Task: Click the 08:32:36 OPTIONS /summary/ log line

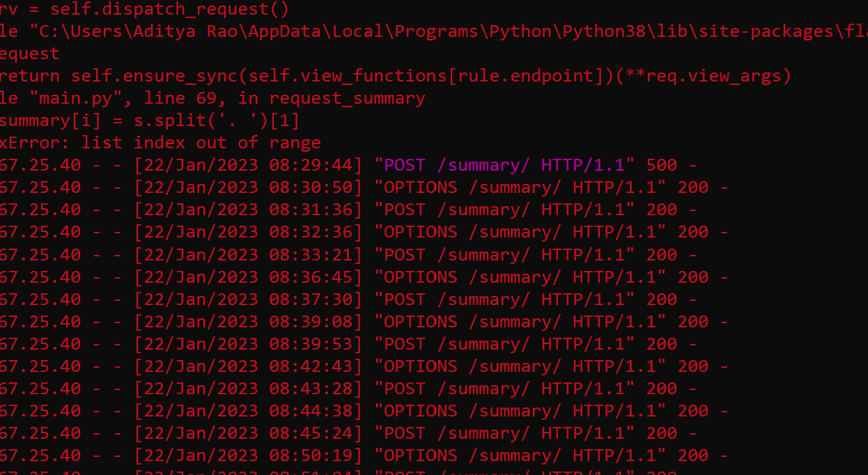Action: click(x=364, y=232)
